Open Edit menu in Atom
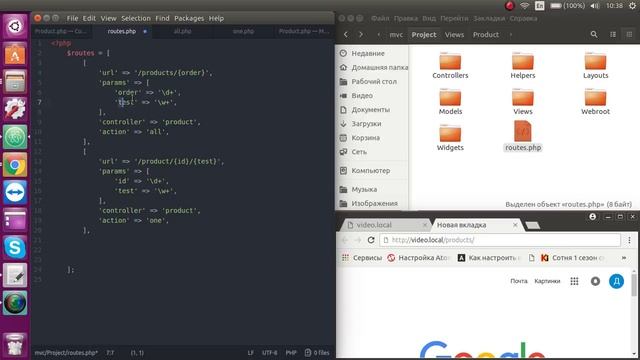640x360 pixels. [x=89, y=18]
